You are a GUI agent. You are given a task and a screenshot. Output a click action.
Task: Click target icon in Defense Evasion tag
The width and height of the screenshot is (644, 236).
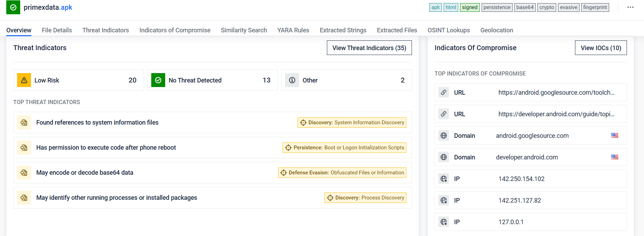(x=284, y=173)
